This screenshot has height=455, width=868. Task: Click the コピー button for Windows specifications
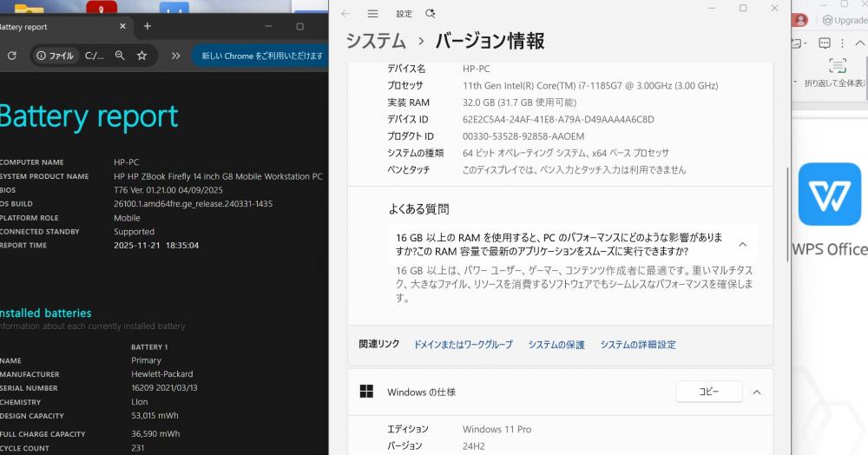709,392
